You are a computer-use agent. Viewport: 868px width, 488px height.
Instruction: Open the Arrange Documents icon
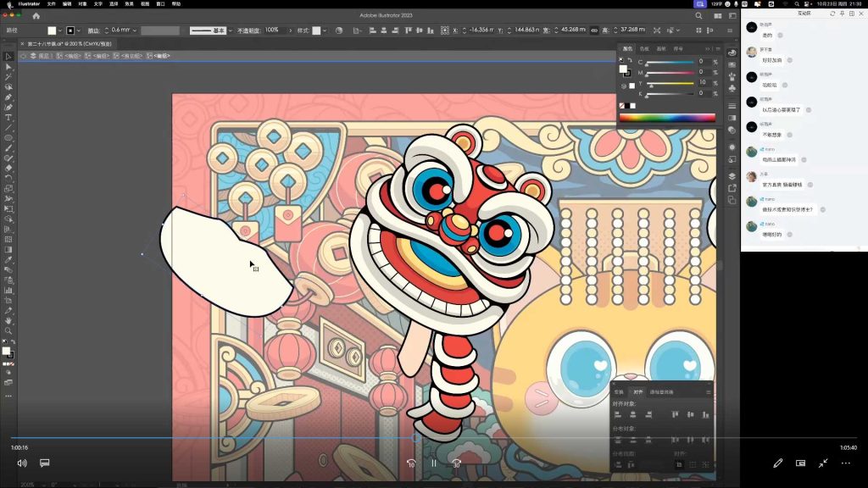point(717,16)
